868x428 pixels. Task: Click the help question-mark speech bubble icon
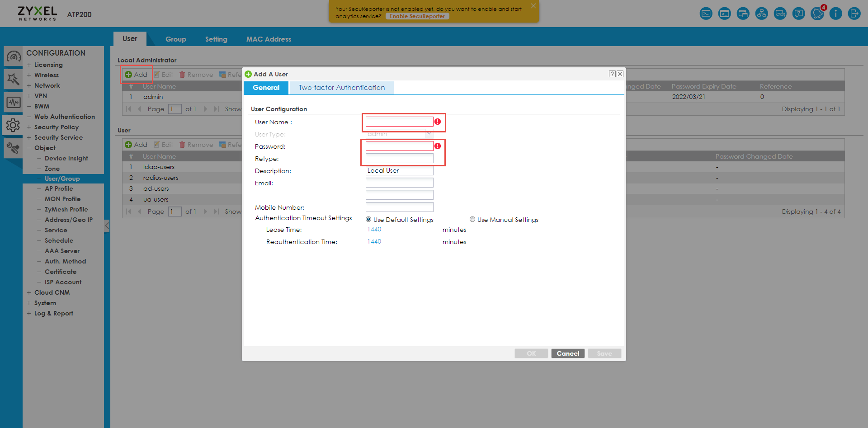pos(798,14)
